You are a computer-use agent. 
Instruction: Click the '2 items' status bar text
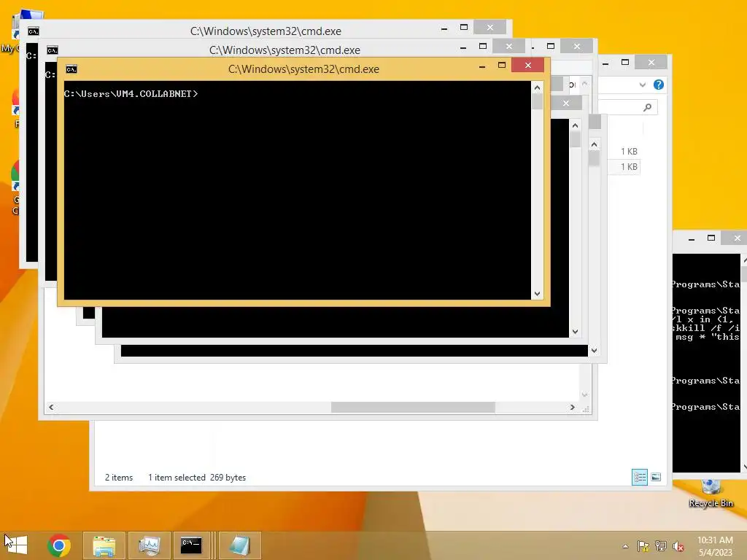119,477
